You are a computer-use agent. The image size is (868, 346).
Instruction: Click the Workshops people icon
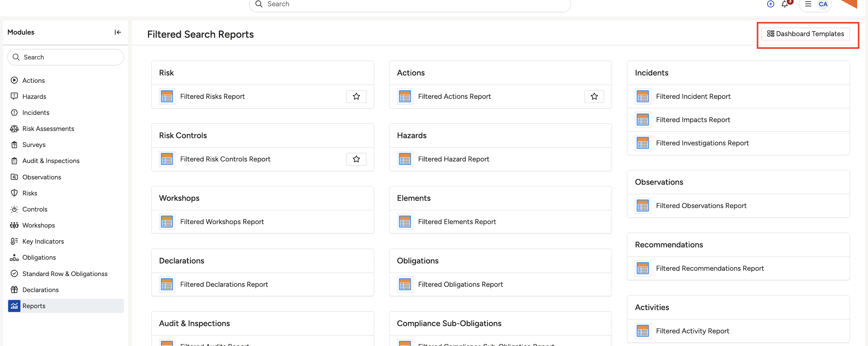click(14, 225)
